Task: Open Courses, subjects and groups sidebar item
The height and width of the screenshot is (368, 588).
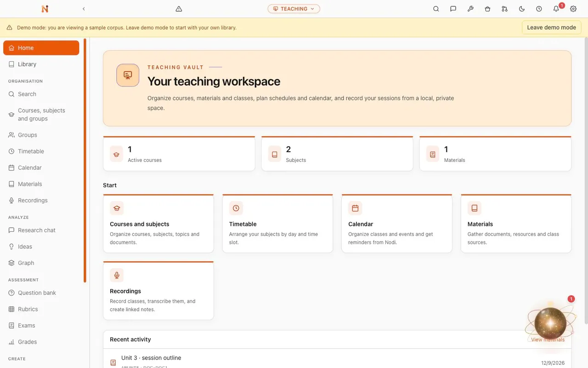Action: 41,115
